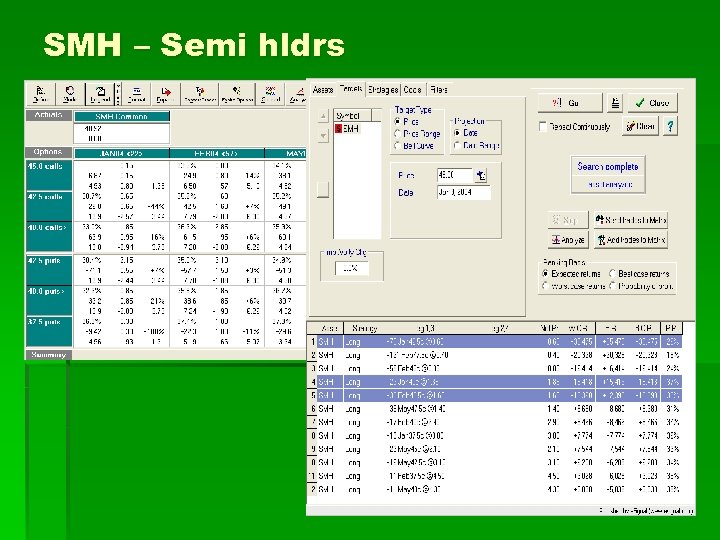Click the Analyze button

(568, 240)
